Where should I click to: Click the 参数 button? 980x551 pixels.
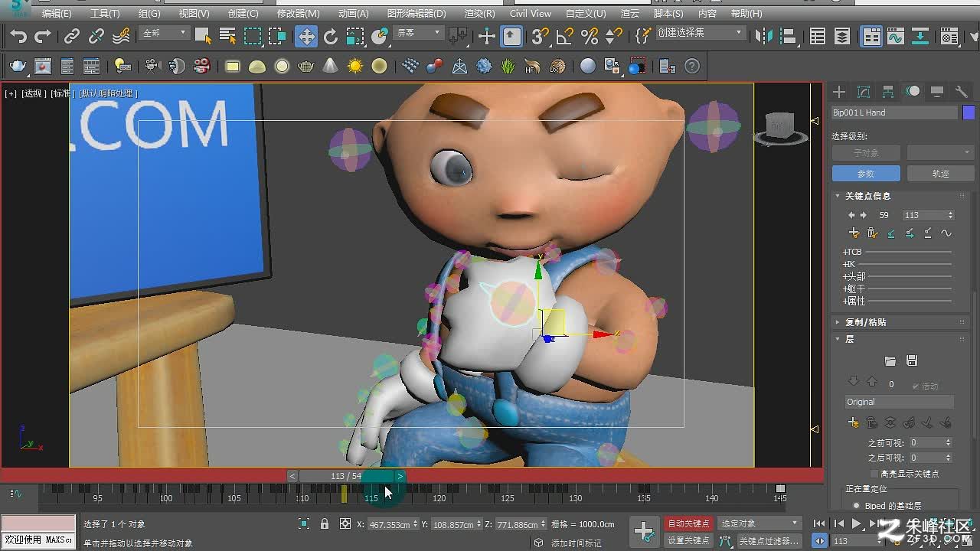865,174
